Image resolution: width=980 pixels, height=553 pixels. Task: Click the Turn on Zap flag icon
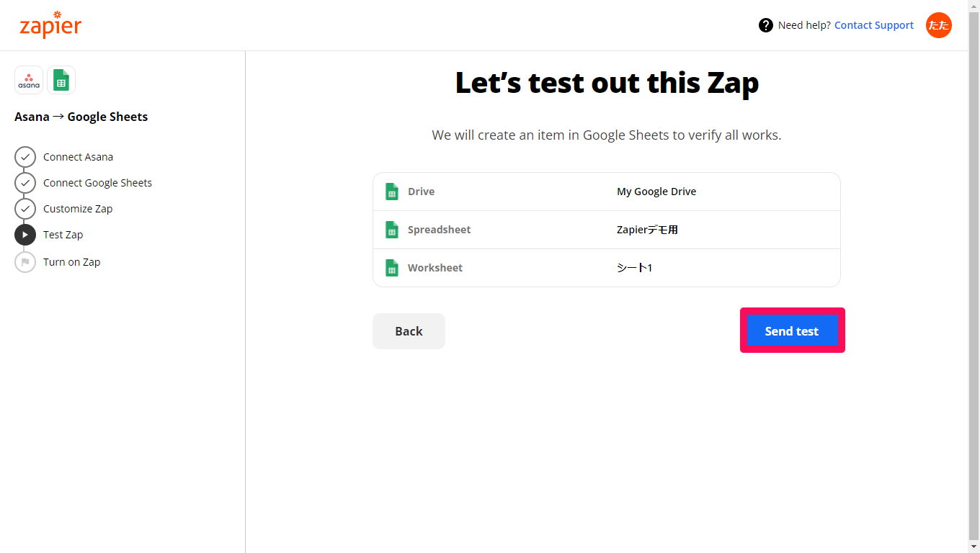pos(25,262)
